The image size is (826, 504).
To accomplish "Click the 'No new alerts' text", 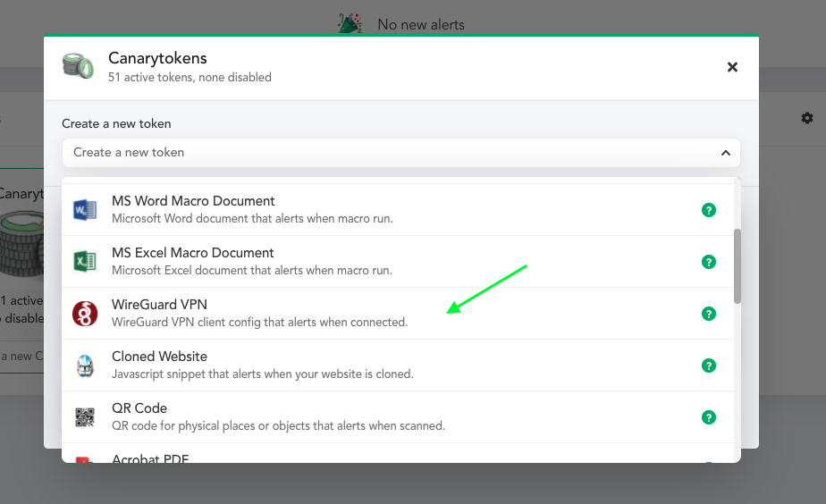I will point(421,25).
